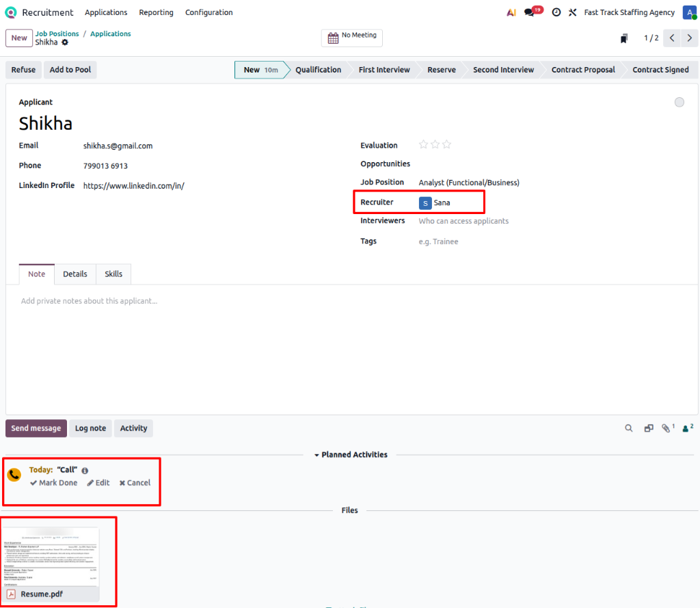Open the discuss messages icon with badge

click(x=530, y=12)
